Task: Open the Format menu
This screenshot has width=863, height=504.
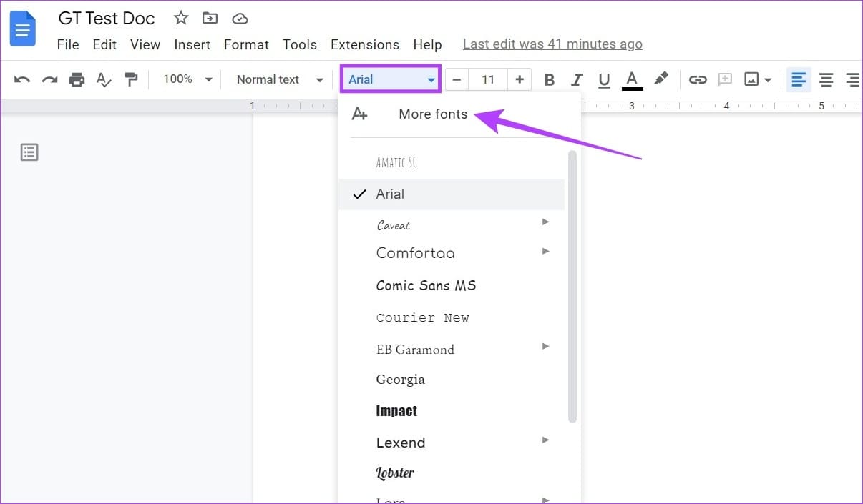Action: (x=246, y=44)
